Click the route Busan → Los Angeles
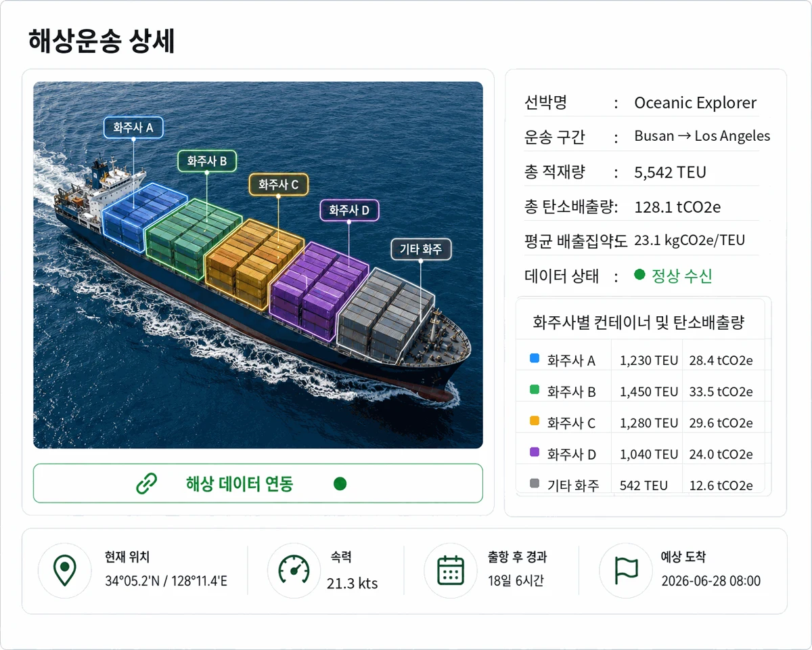812x650 pixels. (702, 136)
